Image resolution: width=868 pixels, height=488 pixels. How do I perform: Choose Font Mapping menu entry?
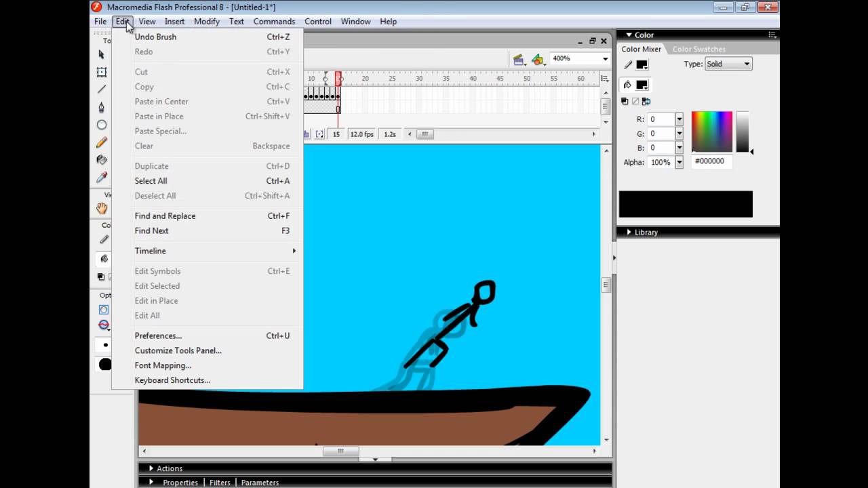208,365
